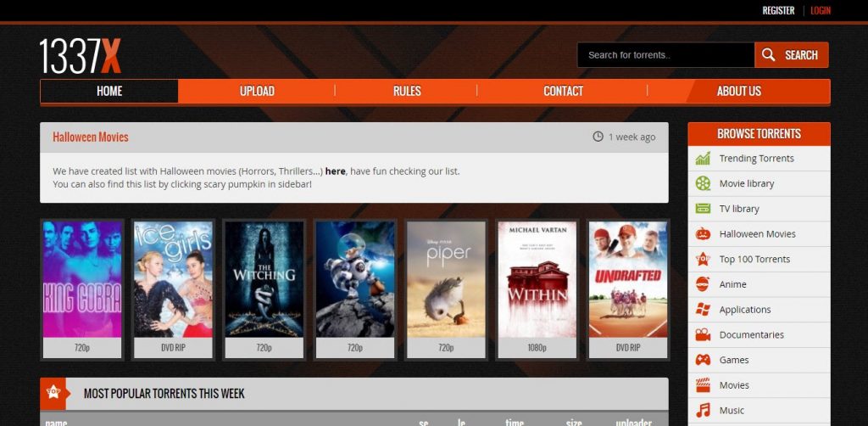Open the Home tab
The image size is (868, 426).
pos(109,91)
